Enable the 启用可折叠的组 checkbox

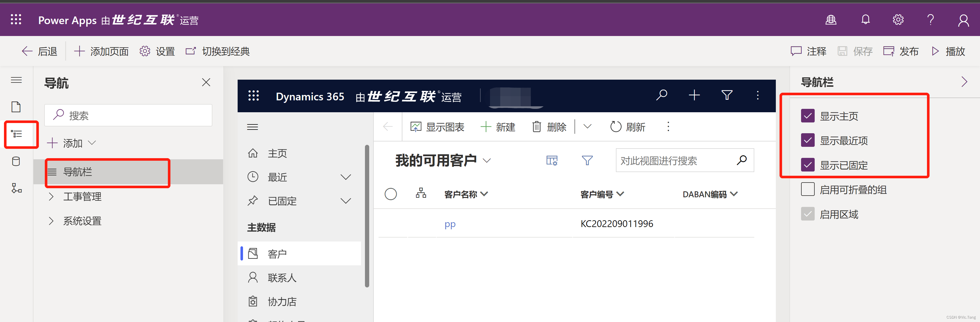pyautogui.click(x=808, y=189)
